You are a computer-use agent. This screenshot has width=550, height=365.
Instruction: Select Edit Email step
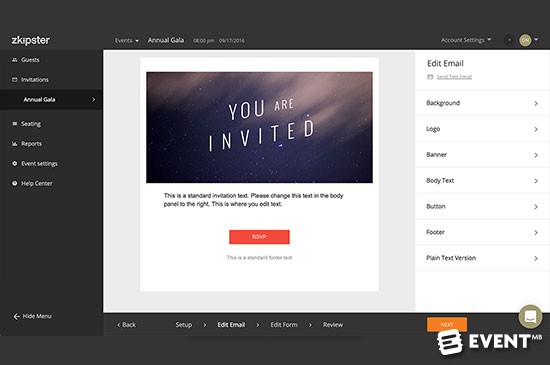tap(231, 325)
